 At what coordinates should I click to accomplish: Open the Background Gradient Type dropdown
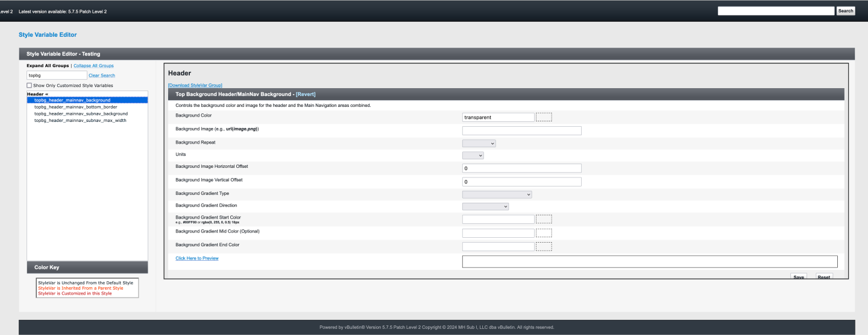[497, 194]
